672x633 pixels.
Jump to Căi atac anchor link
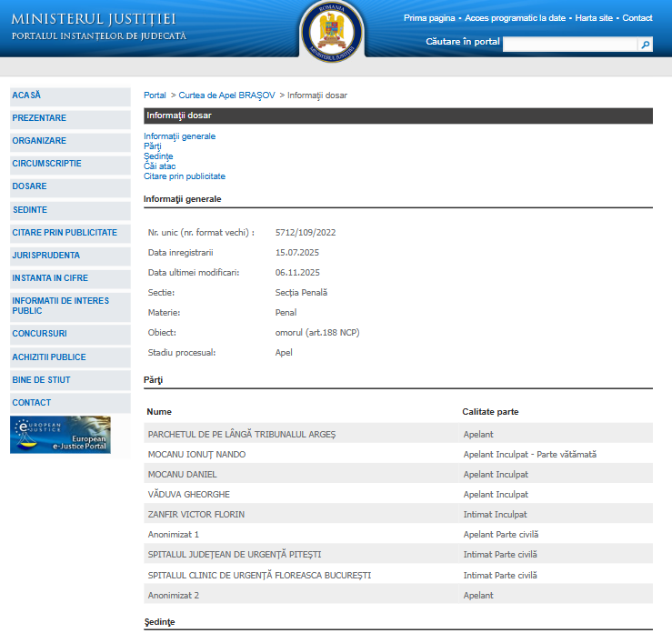click(160, 166)
